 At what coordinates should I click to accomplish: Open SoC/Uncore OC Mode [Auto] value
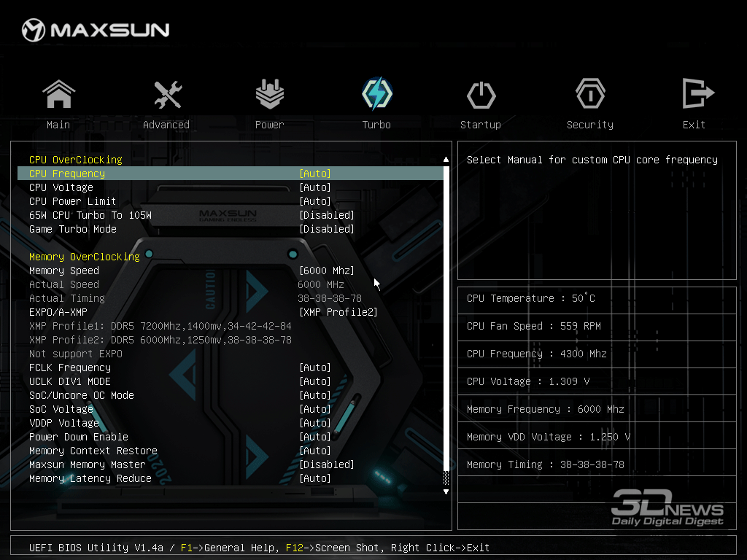(315, 395)
